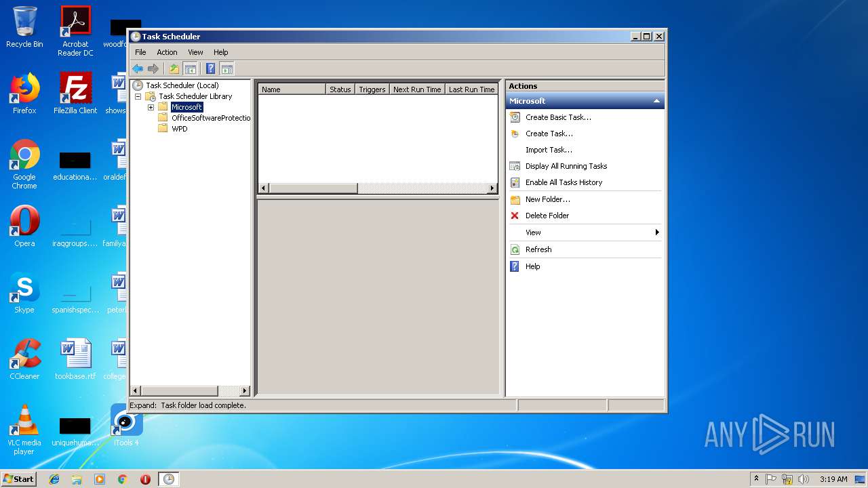The image size is (868, 488).
Task: Open VLC media player desktop shortcut
Action: click(24, 430)
